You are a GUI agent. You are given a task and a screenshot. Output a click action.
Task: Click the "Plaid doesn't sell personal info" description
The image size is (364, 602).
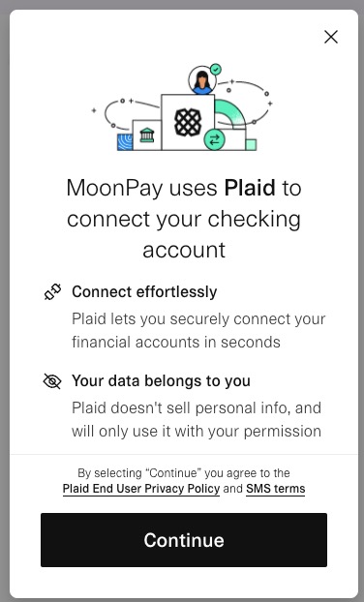(x=197, y=420)
